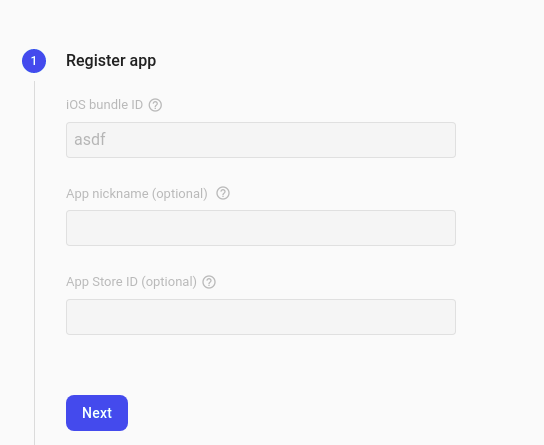Open help tooltip beside iOS bundle ID

[155, 105]
